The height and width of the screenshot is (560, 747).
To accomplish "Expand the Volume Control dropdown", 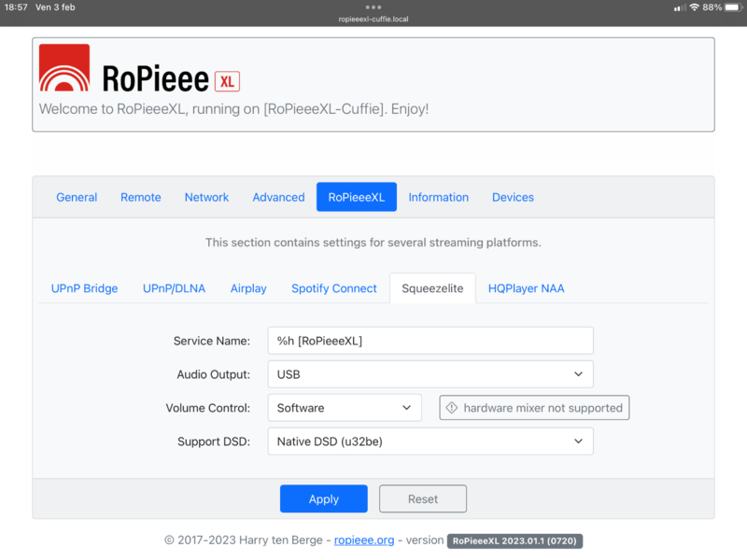I will tap(344, 408).
